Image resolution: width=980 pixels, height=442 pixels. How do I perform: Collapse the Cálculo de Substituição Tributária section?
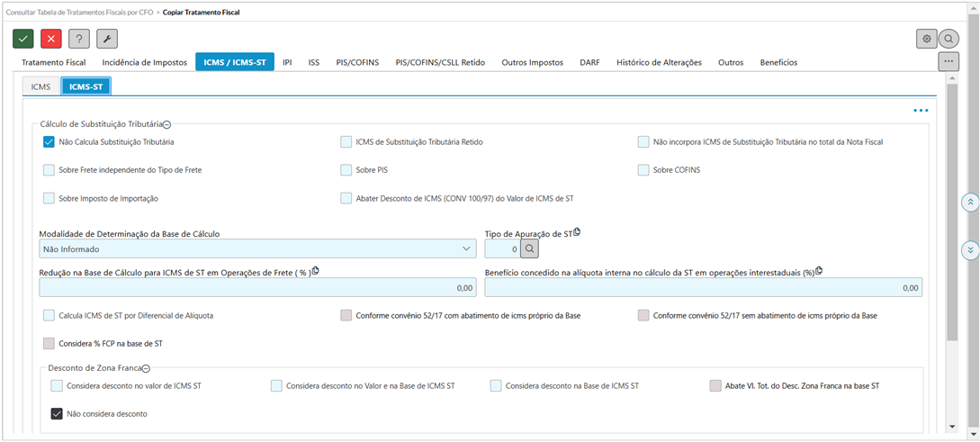pyautogui.click(x=167, y=124)
